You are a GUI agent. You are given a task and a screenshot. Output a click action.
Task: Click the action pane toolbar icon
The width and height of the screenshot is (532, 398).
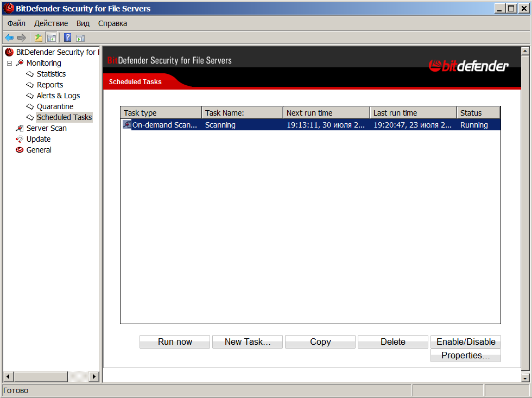80,38
